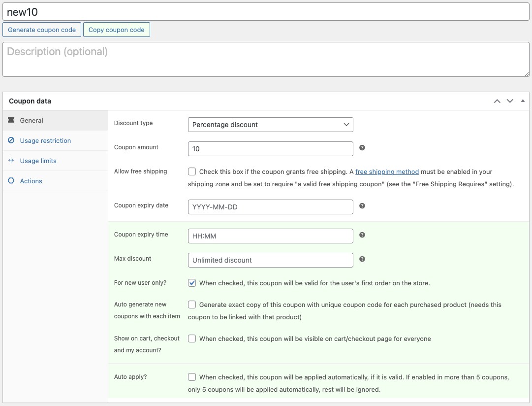Check Show on cart, checkout and my account
The image size is (532, 406).
click(192, 338)
